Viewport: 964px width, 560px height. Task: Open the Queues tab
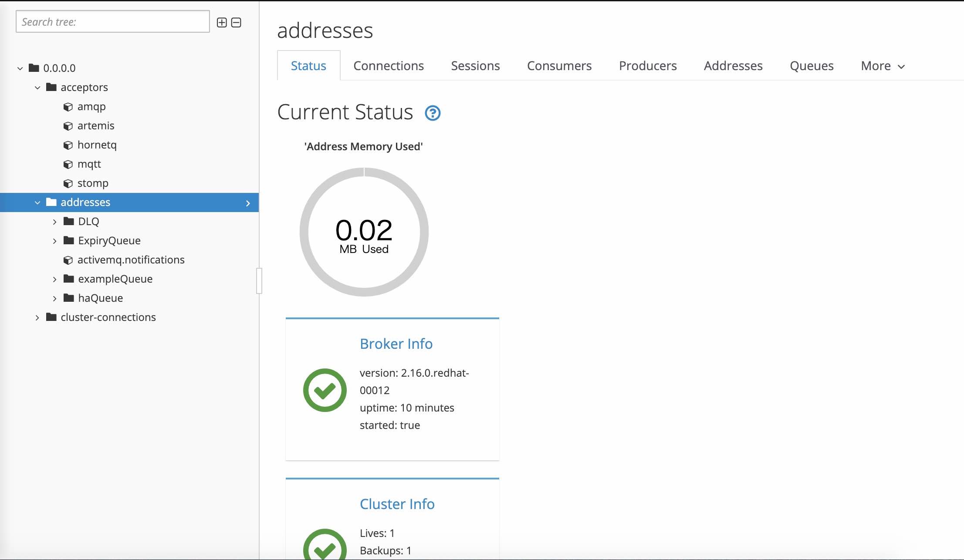(812, 66)
